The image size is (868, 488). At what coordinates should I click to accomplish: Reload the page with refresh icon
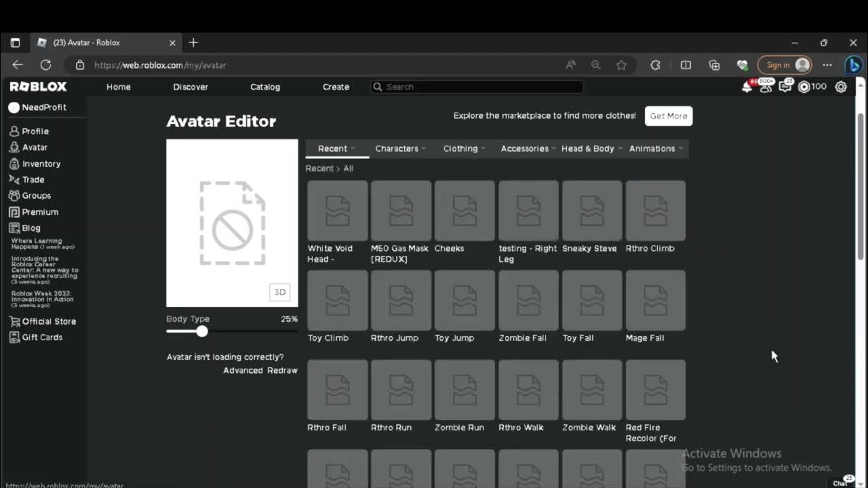45,65
